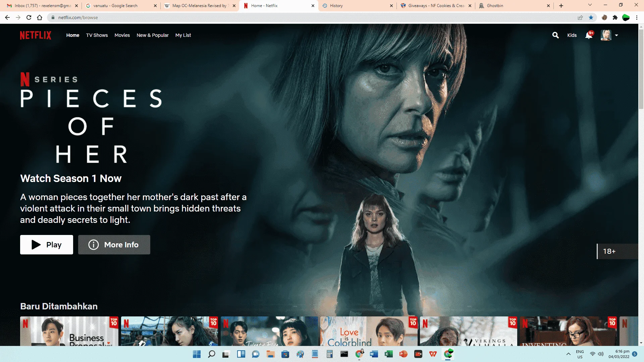The width and height of the screenshot is (644, 362).
Task: Switch to the Kids profile link
Action: (x=572, y=35)
